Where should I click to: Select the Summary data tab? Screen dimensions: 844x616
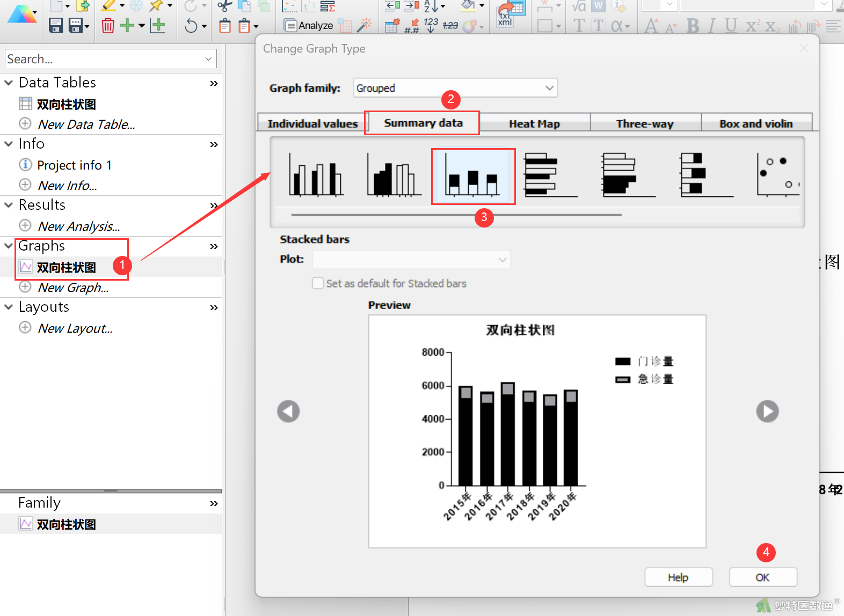[x=423, y=123]
